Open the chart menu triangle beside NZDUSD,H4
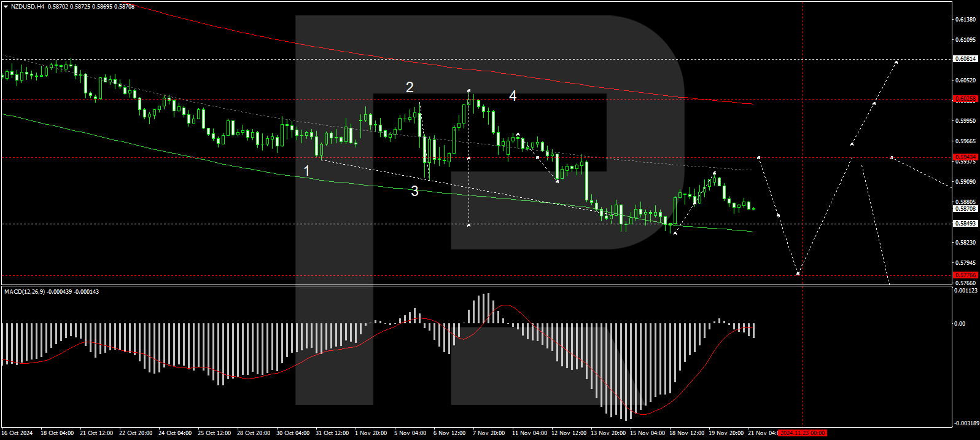980x440 pixels. pyautogui.click(x=6, y=6)
